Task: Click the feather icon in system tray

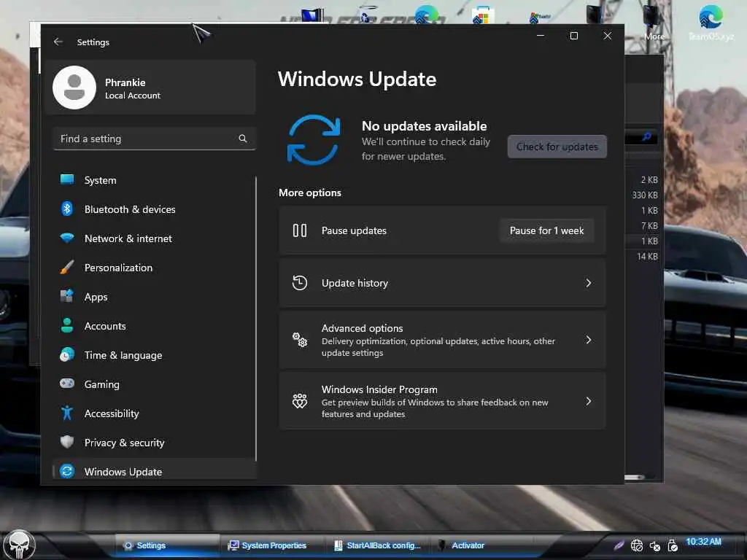Action: (619, 545)
